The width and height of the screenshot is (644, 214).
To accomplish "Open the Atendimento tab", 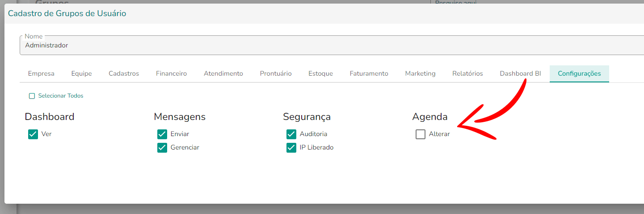I will click(x=223, y=73).
